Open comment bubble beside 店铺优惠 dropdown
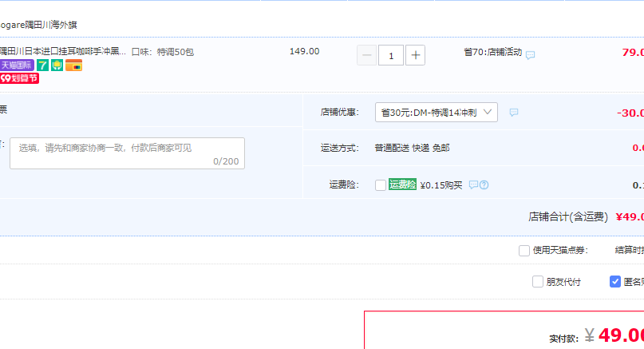Image resolution: width=644 pixels, height=349 pixels. [x=514, y=113]
